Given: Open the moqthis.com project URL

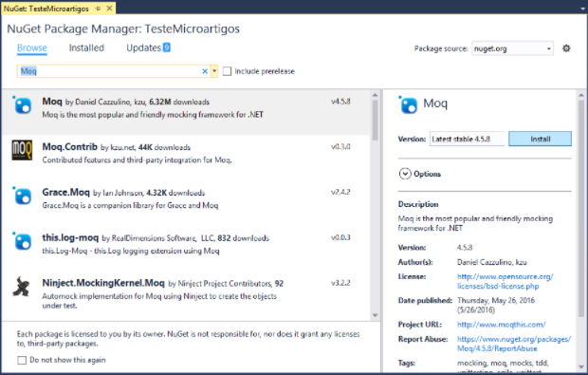Looking at the screenshot, I should coord(502,325).
